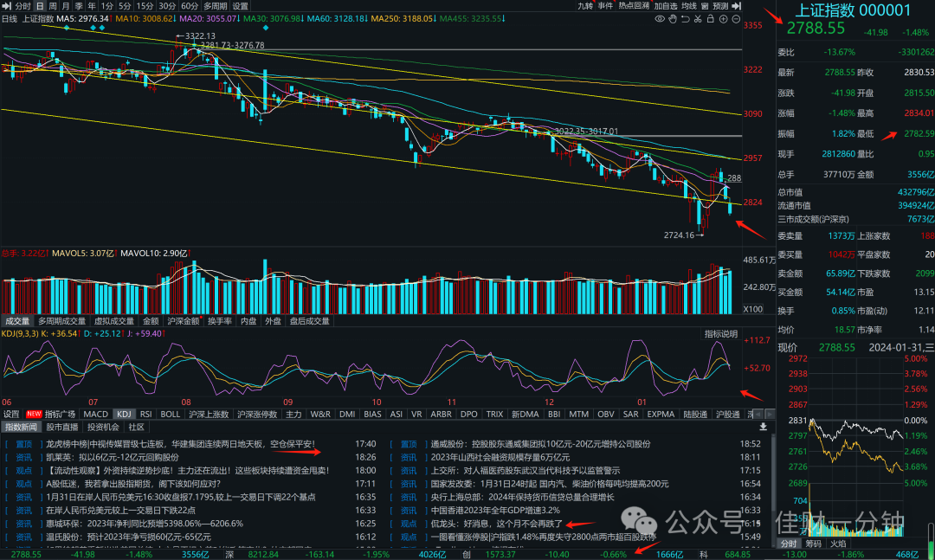
Task: Click the NEW badge beside 指标广场
Action: (x=34, y=414)
